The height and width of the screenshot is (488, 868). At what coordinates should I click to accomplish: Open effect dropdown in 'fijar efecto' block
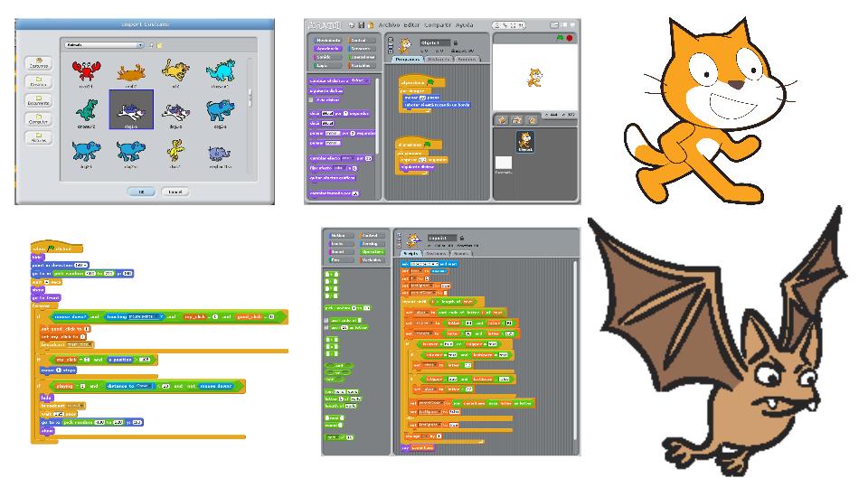click(340, 168)
